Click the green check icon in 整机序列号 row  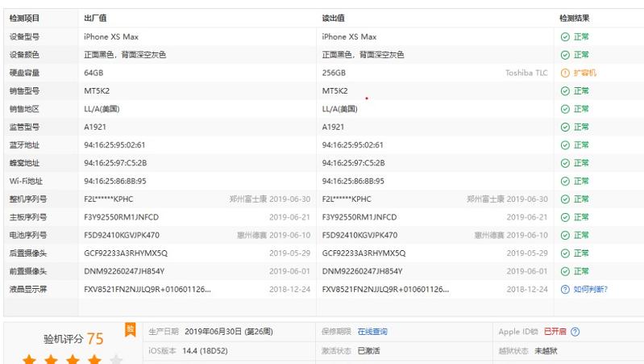[565, 199]
